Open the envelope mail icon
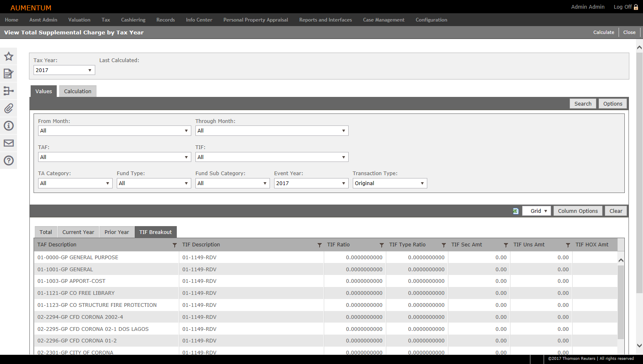This screenshot has width=643, height=364. click(9, 143)
